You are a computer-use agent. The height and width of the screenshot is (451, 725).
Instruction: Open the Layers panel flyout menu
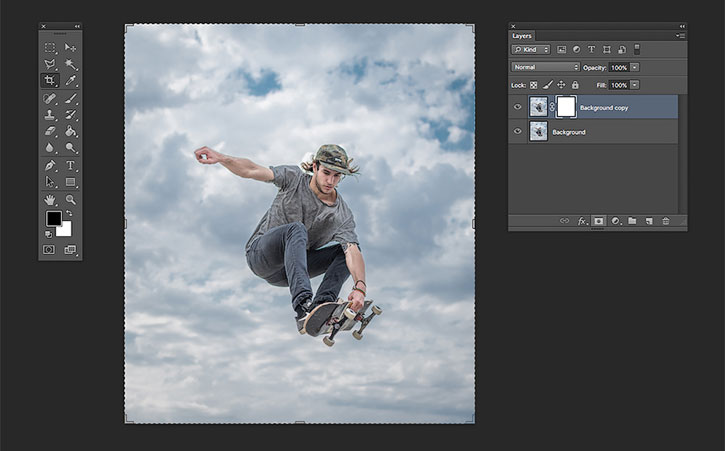click(680, 36)
